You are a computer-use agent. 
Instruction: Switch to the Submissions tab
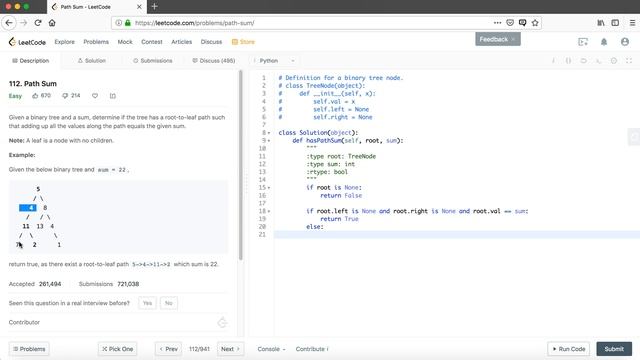[153, 60]
